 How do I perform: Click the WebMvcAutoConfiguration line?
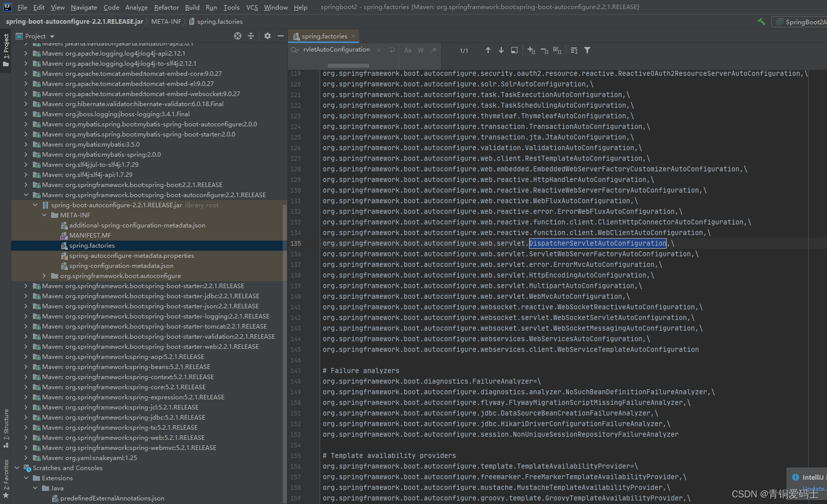[476, 296]
